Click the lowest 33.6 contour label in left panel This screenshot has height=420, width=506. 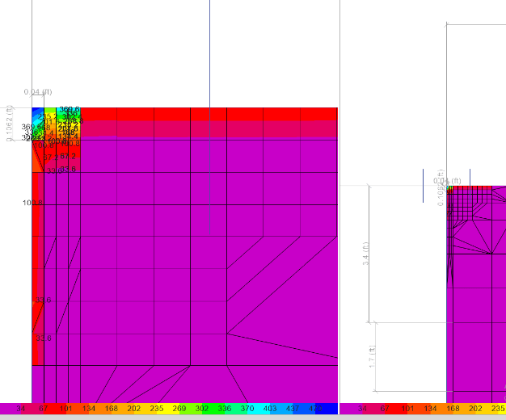tap(44, 338)
